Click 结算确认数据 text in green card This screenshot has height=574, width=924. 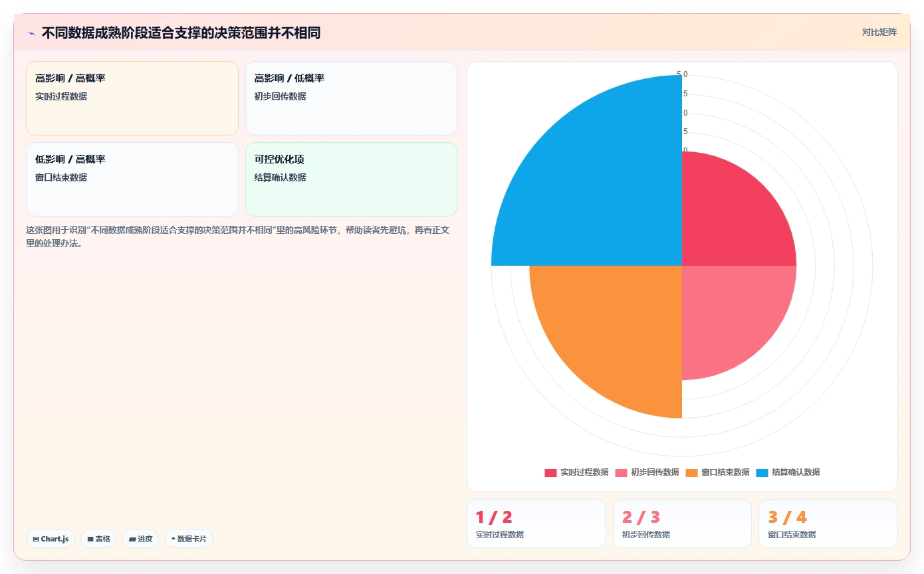280,177
